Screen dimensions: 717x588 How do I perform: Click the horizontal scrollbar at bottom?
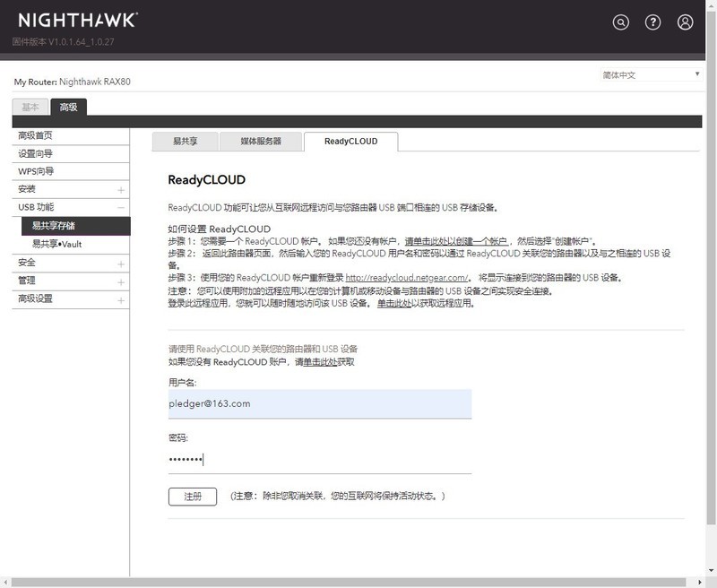click(349, 583)
